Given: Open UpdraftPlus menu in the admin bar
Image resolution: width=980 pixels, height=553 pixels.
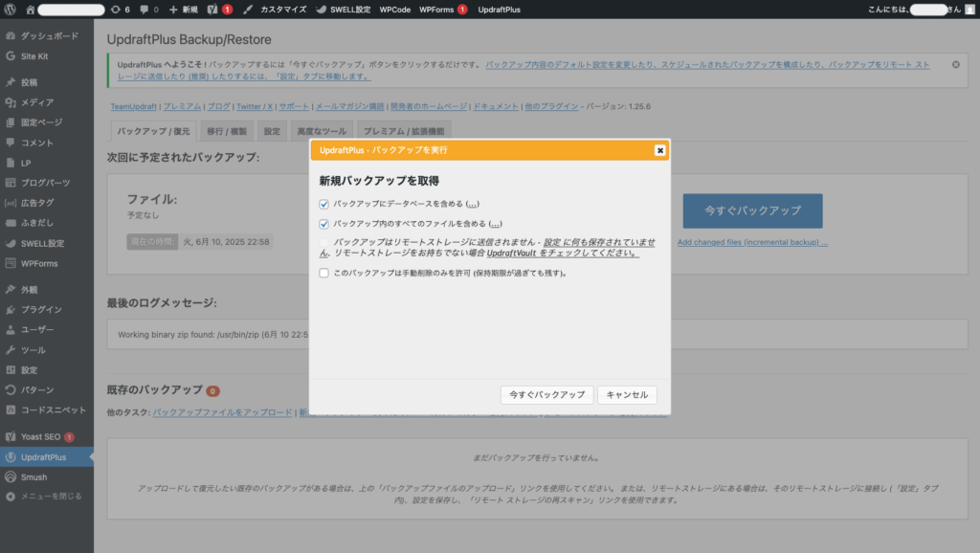Looking at the screenshot, I should coord(499,10).
